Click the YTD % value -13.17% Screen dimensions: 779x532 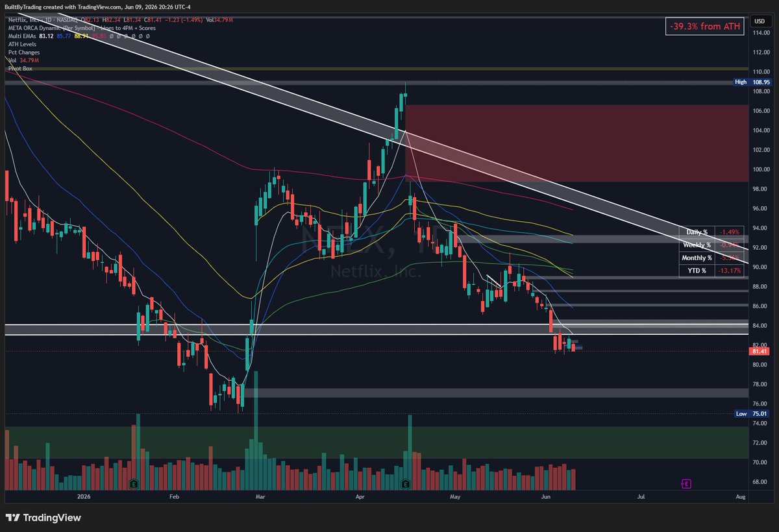point(729,271)
